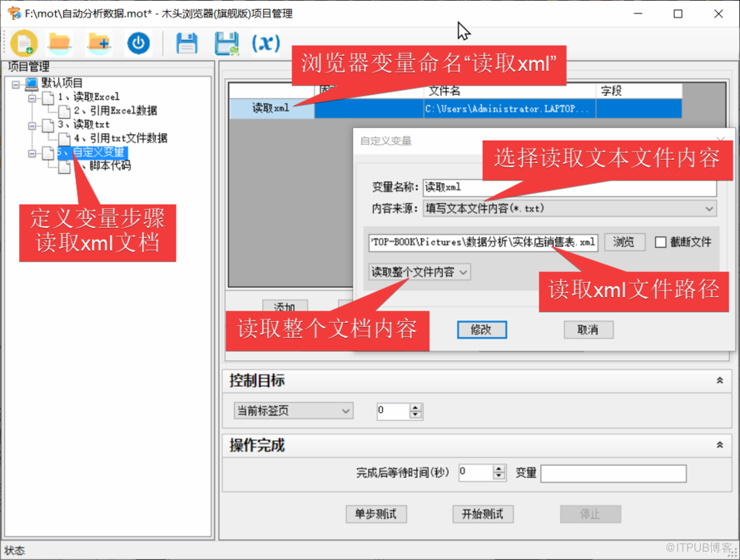Select the 读取xml variable row cell
The image size is (740, 560).
click(x=271, y=108)
